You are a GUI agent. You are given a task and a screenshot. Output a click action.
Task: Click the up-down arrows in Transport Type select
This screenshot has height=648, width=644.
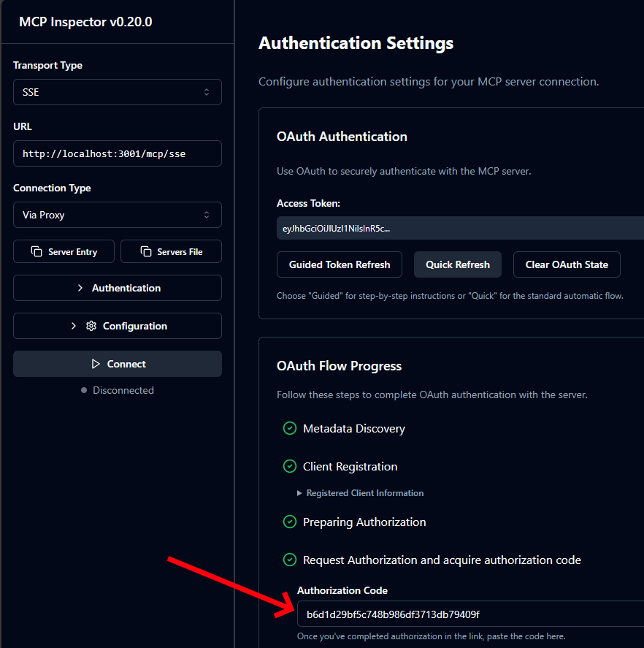coord(207,92)
